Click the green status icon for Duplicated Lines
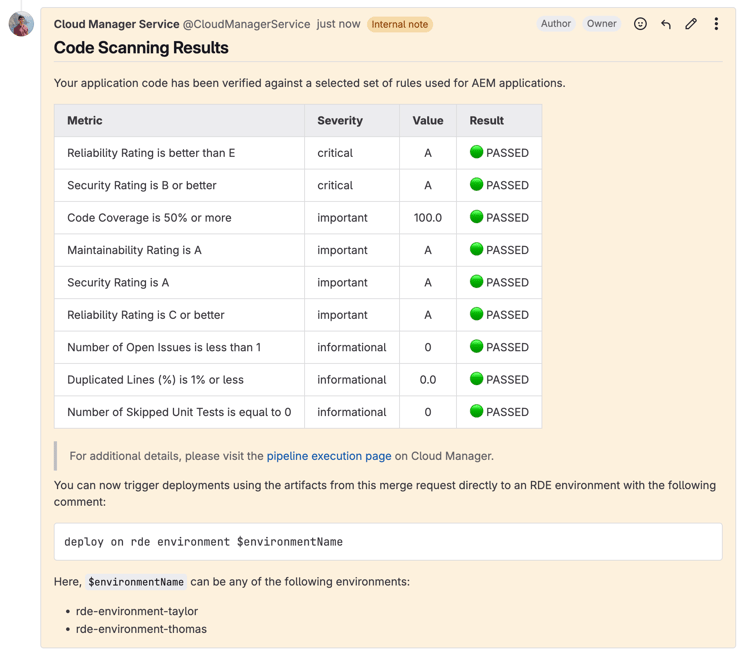The image size is (750, 659). (x=477, y=379)
